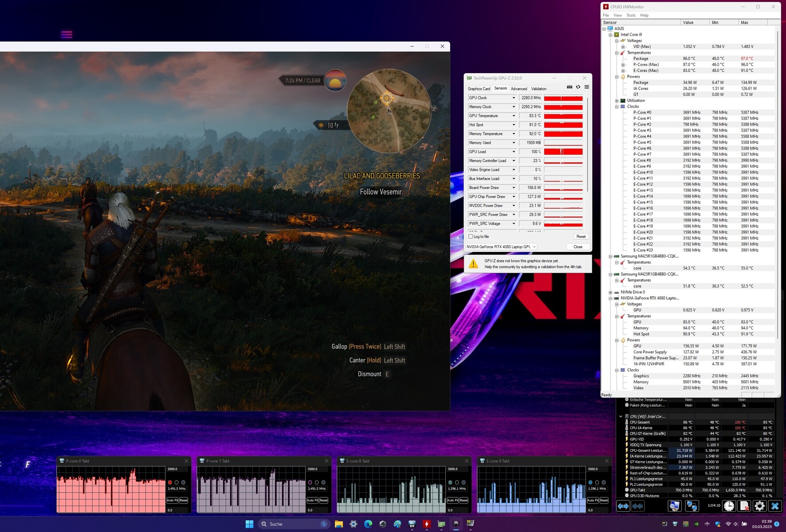Click the GPU-Z green card taskbar icon

(441, 524)
